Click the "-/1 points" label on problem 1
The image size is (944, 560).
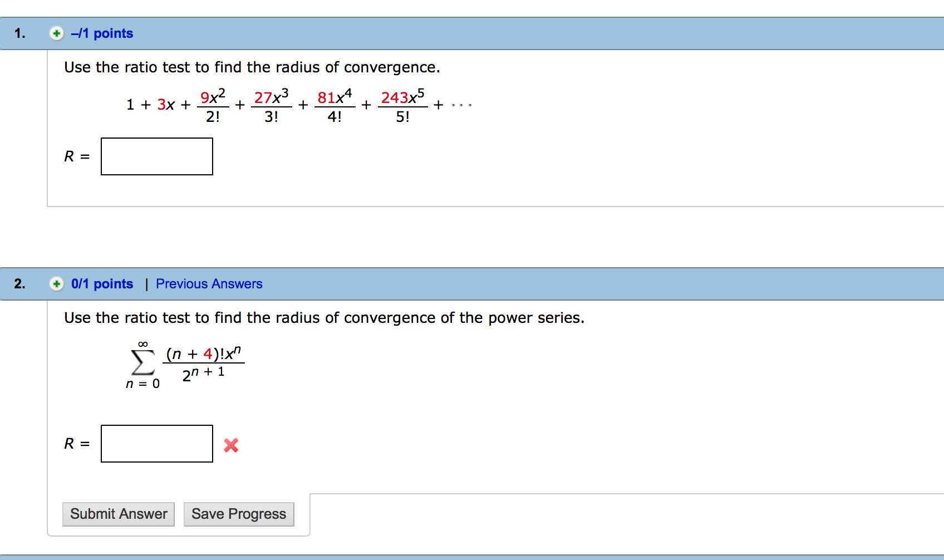[x=102, y=33]
